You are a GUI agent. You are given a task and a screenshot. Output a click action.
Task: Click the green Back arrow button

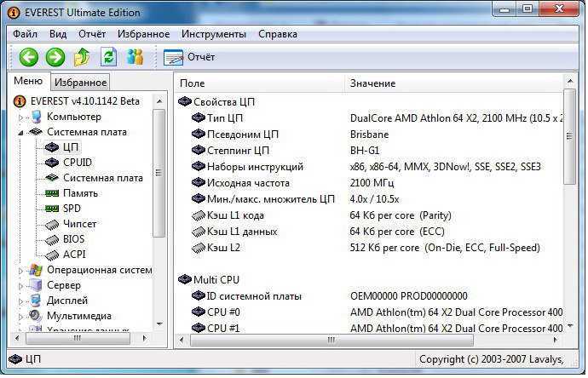[29, 57]
